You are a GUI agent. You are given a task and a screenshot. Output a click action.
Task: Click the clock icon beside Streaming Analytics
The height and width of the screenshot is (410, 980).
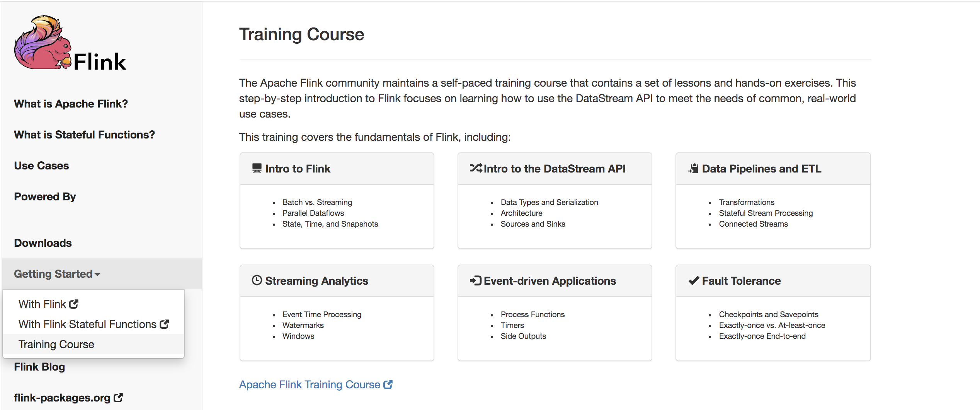coord(257,280)
